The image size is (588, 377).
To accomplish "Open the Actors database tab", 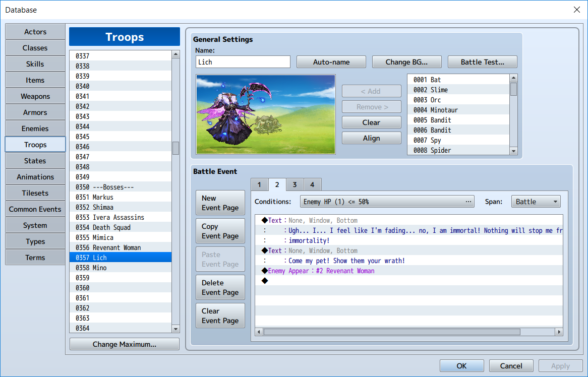I will [x=35, y=32].
